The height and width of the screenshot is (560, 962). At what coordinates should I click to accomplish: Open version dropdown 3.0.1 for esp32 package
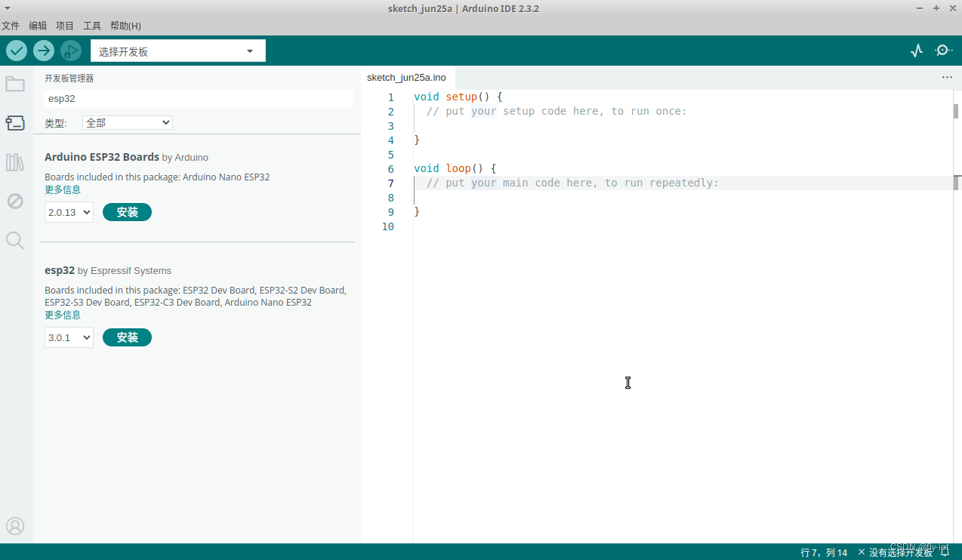(x=69, y=337)
